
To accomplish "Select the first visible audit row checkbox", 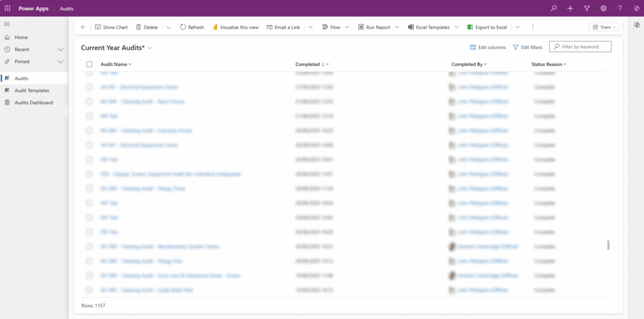I will point(89,73).
